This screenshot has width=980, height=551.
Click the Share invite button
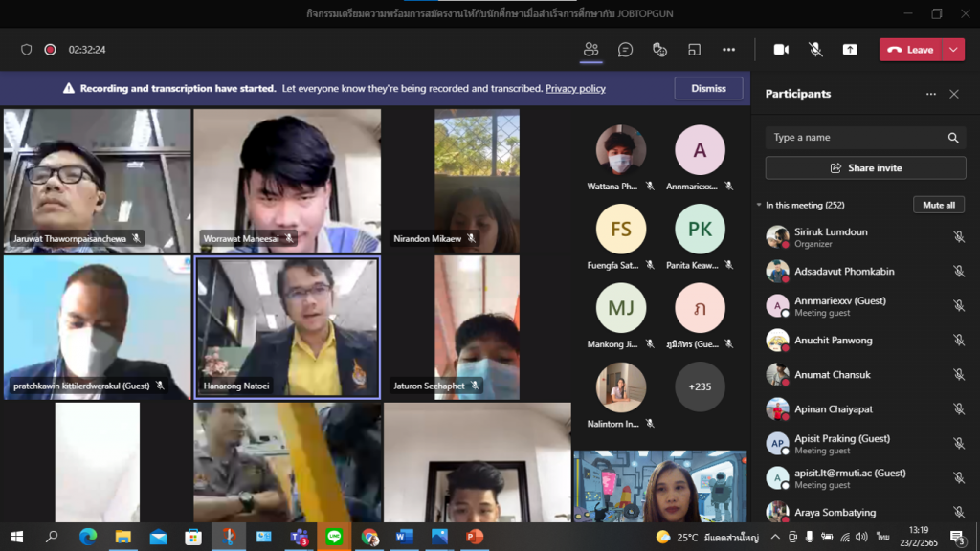pyautogui.click(x=865, y=167)
